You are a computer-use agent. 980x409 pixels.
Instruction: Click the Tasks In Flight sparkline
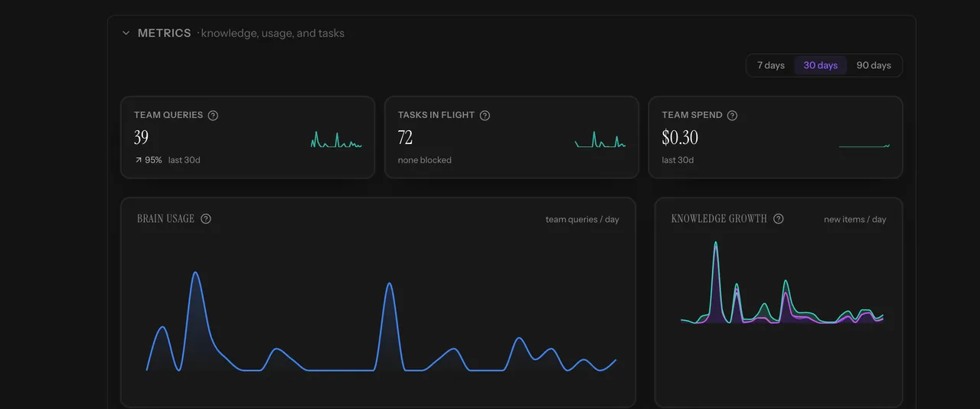[600, 139]
